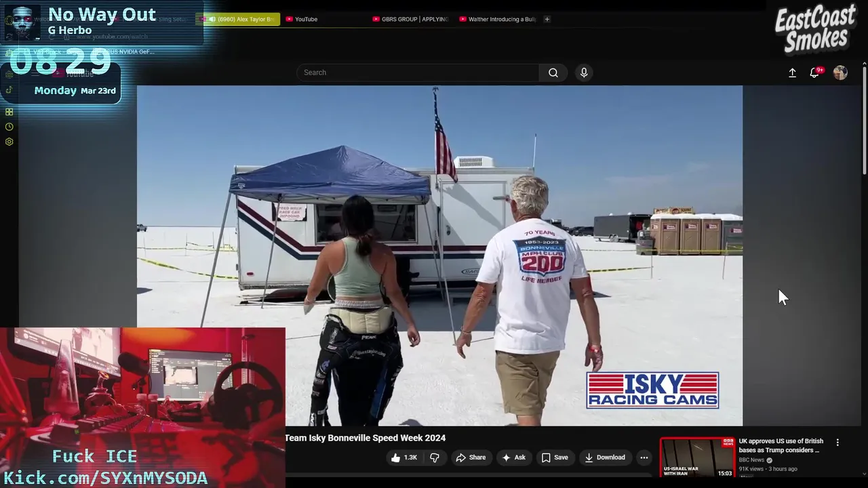Start voice search with microphone icon
The height and width of the screenshot is (488, 868).
tap(584, 73)
